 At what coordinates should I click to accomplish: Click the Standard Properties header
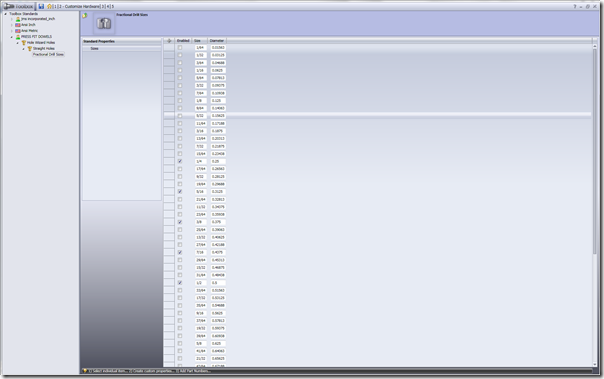point(122,41)
